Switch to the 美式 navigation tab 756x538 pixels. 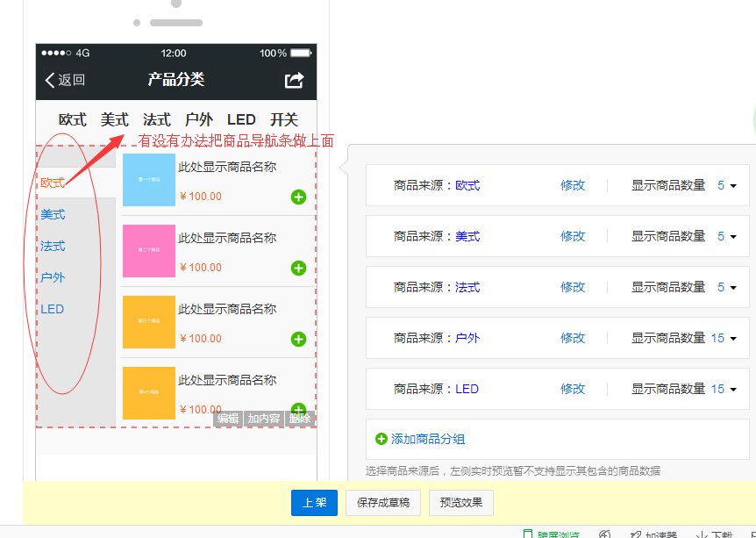tap(113, 119)
